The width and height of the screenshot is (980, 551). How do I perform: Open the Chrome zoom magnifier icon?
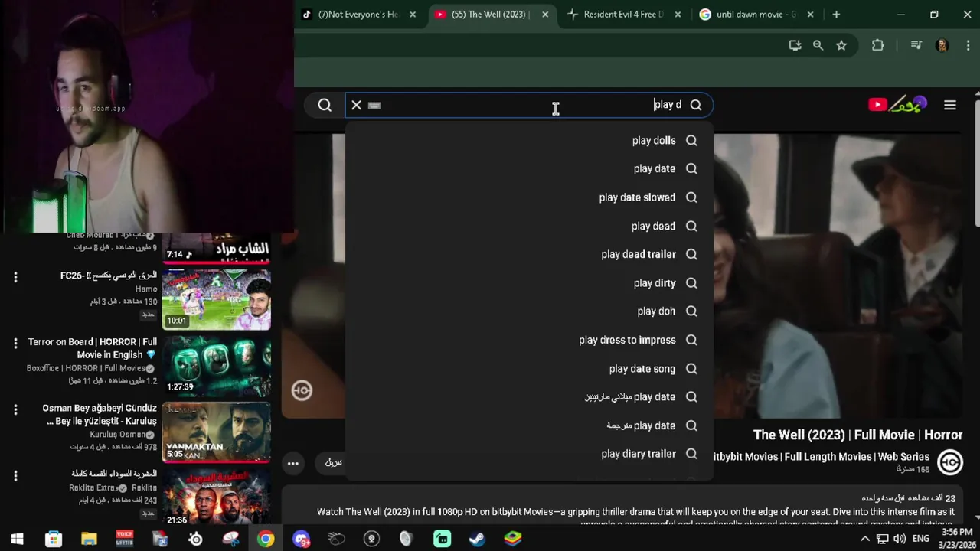pos(818,45)
